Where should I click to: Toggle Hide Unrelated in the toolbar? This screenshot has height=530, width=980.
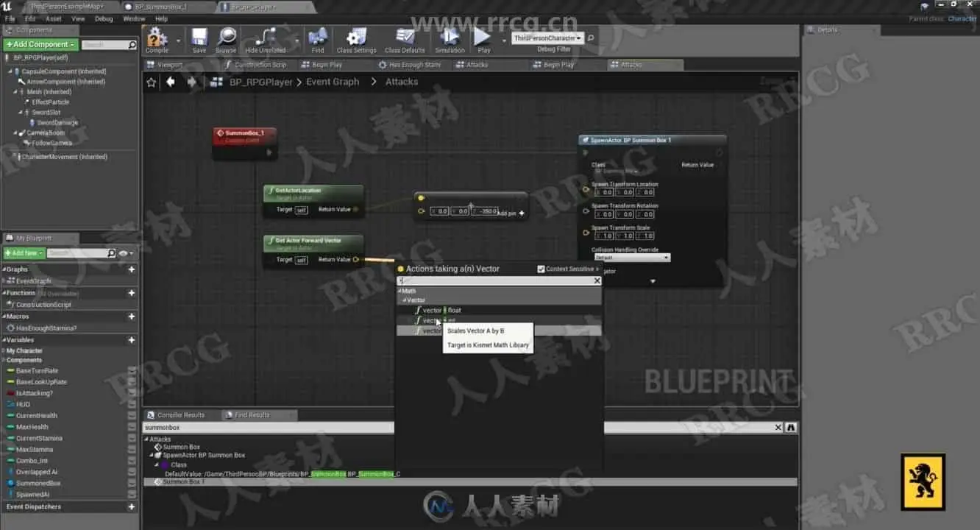pos(265,40)
